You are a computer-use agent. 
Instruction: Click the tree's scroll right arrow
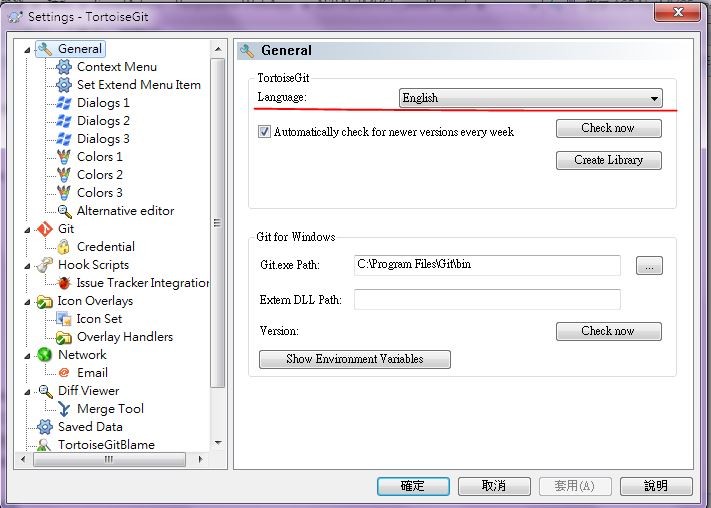[x=200, y=459]
